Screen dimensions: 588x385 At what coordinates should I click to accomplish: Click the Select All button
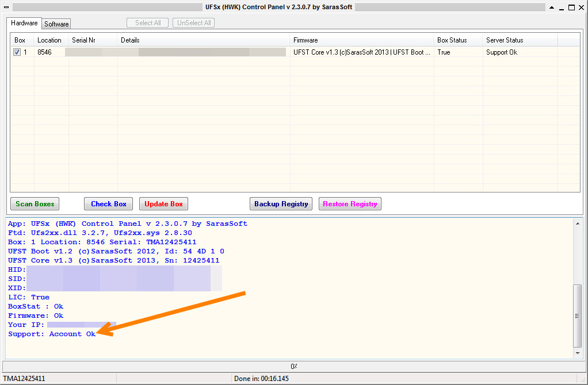click(148, 23)
